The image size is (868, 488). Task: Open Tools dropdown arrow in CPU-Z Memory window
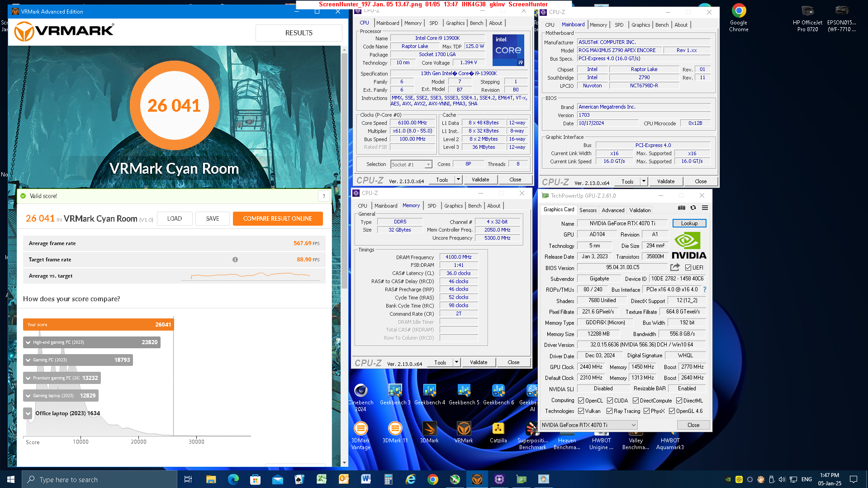click(x=456, y=362)
